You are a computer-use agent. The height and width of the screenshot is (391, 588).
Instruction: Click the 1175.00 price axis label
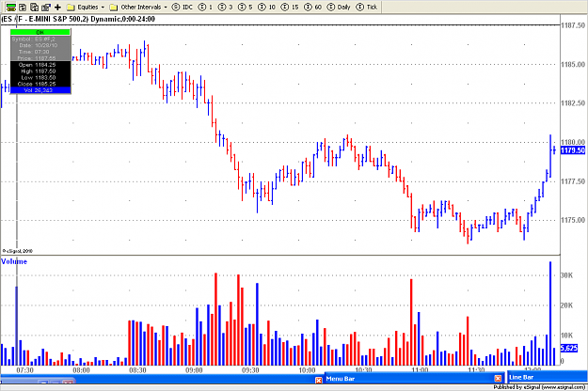573,220
